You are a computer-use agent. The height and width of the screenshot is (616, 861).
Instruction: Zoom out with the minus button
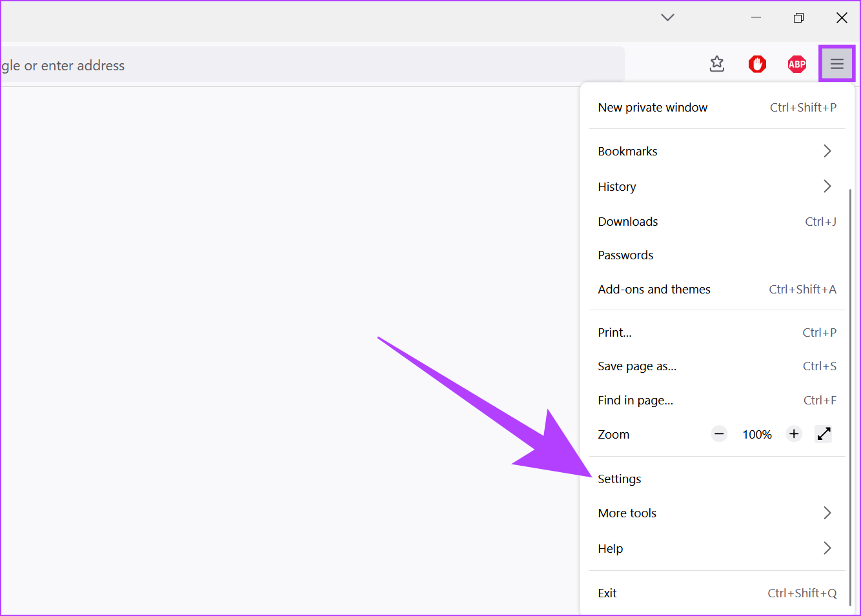pyautogui.click(x=719, y=434)
